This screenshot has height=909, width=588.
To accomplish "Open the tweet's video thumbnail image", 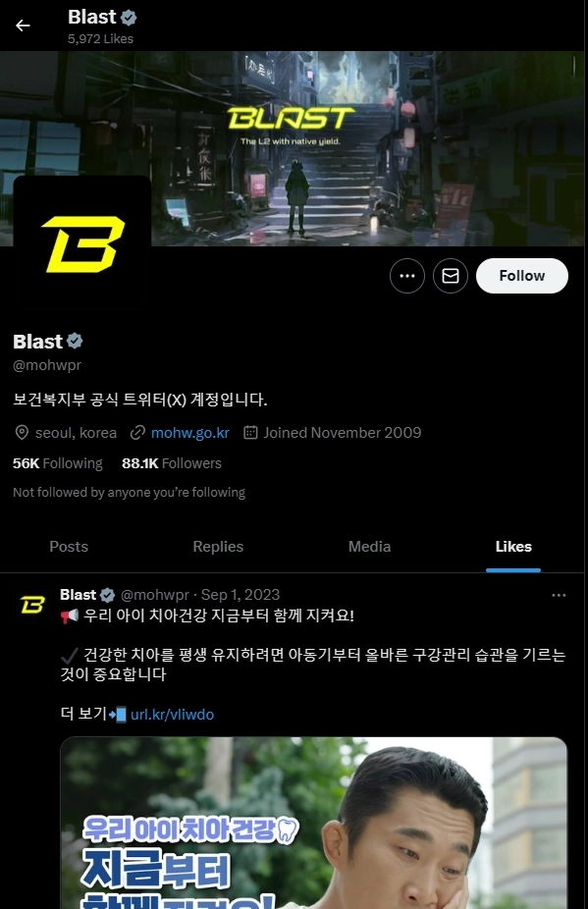I will coord(314,823).
